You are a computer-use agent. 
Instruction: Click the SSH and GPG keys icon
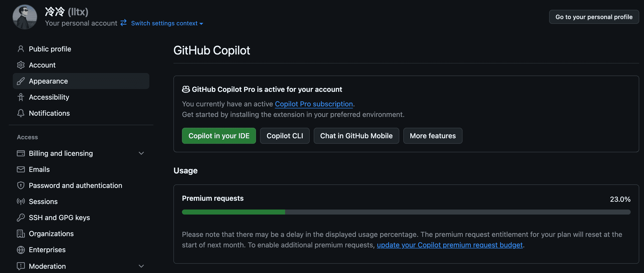click(21, 217)
